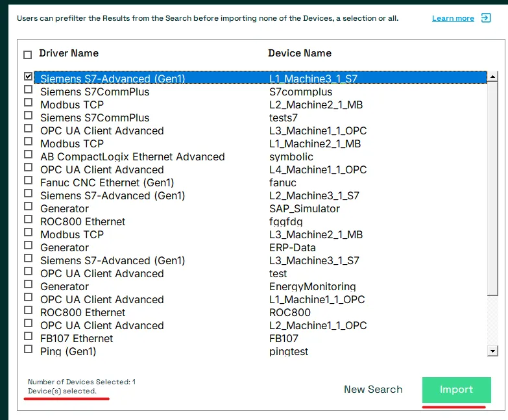Enable the L1_Machine1_1_OPC checkbox
Screen dimensions: 508x420
pos(28,297)
